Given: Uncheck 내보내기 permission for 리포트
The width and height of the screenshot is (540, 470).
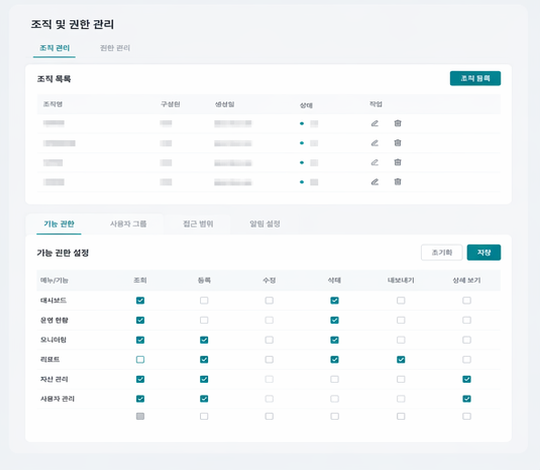Looking at the screenshot, I should click(x=401, y=359).
